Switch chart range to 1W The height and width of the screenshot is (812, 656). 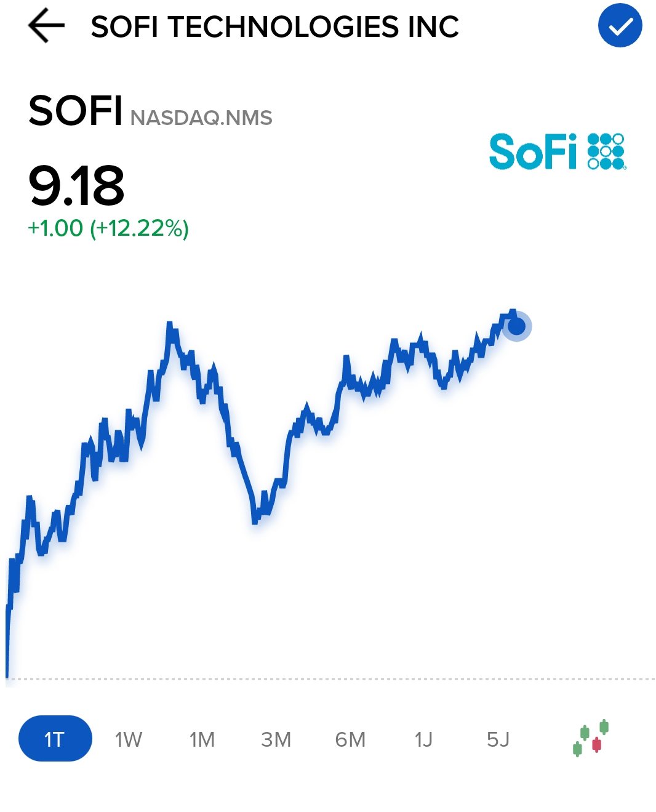pyautogui.click(x=129, y=739)
